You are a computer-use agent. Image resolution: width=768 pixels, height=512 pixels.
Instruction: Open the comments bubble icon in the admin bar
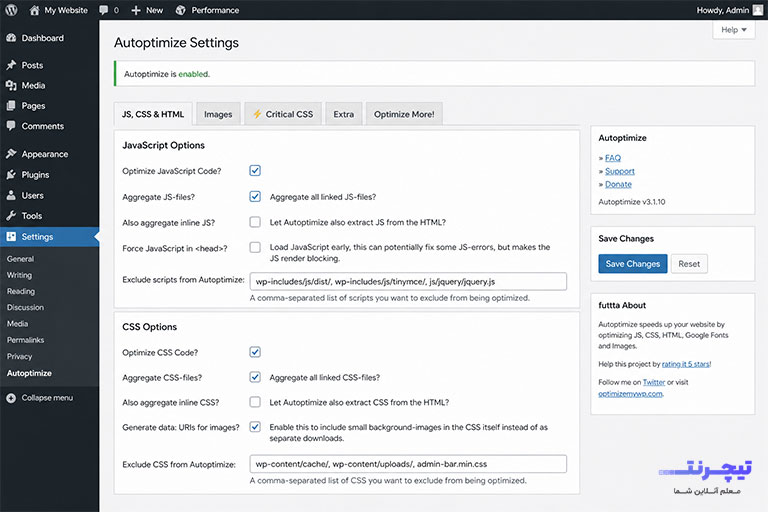pos(103,10)
